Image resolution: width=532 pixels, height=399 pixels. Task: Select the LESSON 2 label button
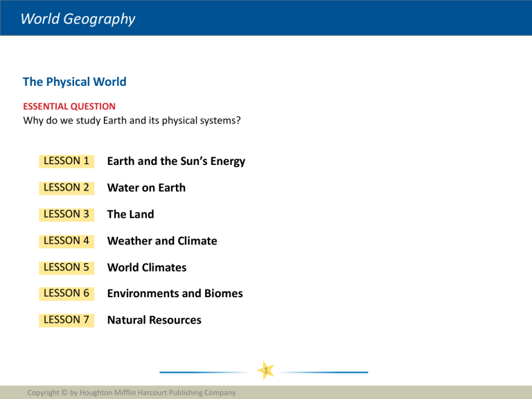[x=66, y=188]
